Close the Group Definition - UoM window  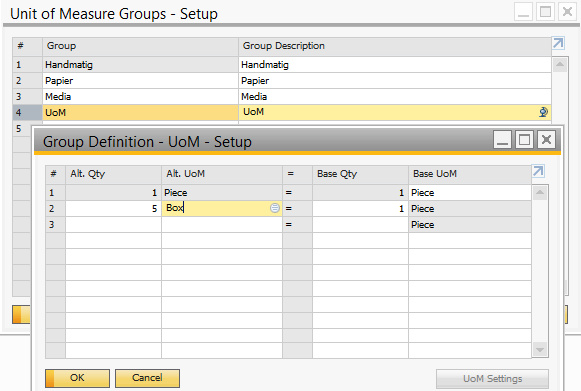546,140
